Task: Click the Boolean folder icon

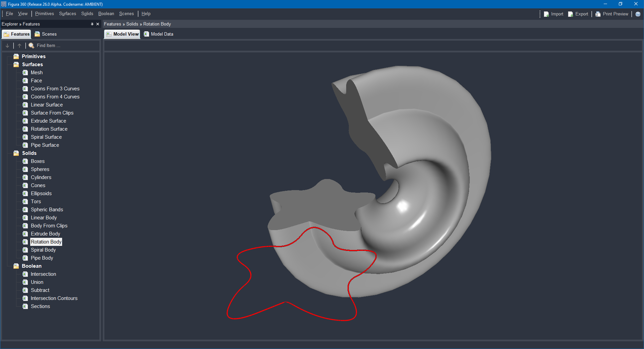Action: (x=16, y=266)
